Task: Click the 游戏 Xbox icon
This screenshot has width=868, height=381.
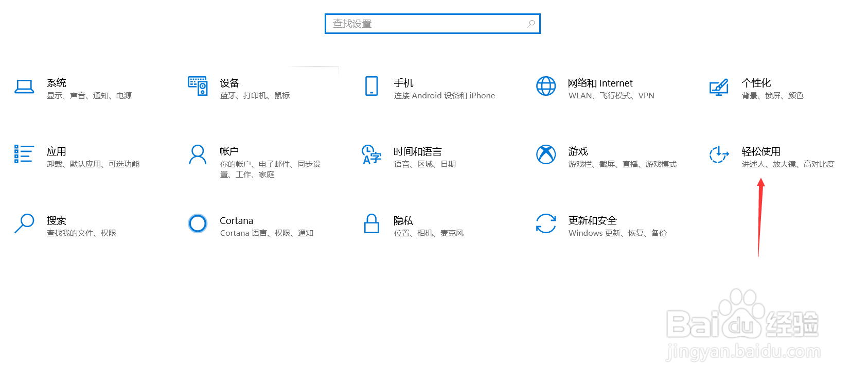Action: (x=546, y=154)
